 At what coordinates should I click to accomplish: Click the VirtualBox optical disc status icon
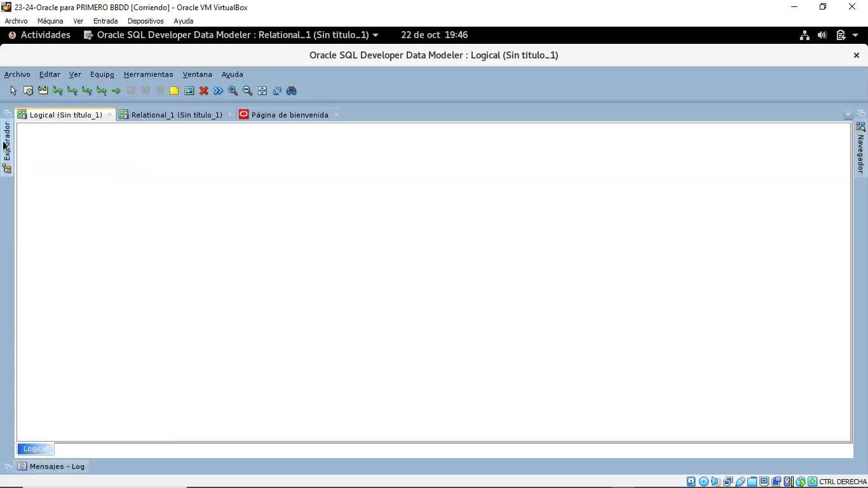pos(703,482)
